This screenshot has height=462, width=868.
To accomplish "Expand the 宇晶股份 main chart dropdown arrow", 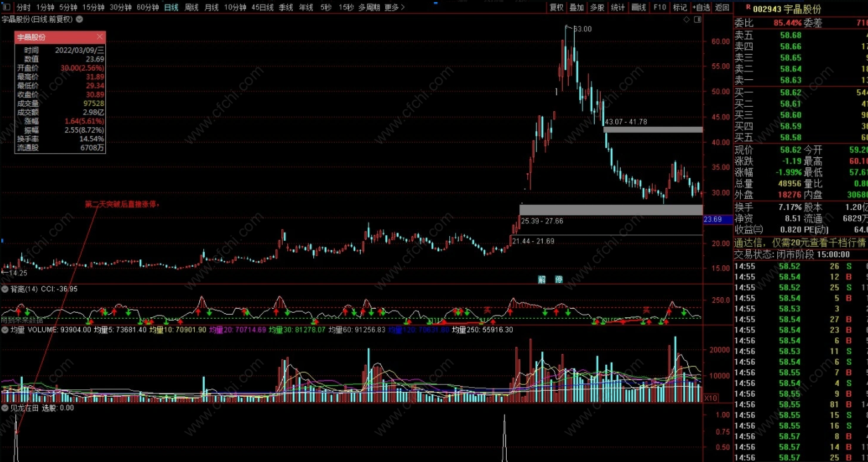I will pos(80,19).
